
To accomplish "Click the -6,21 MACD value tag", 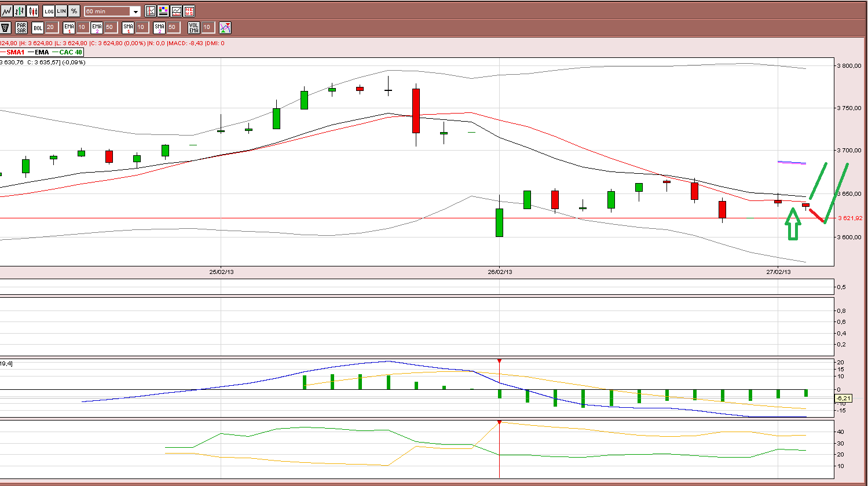I will point(843,398).
